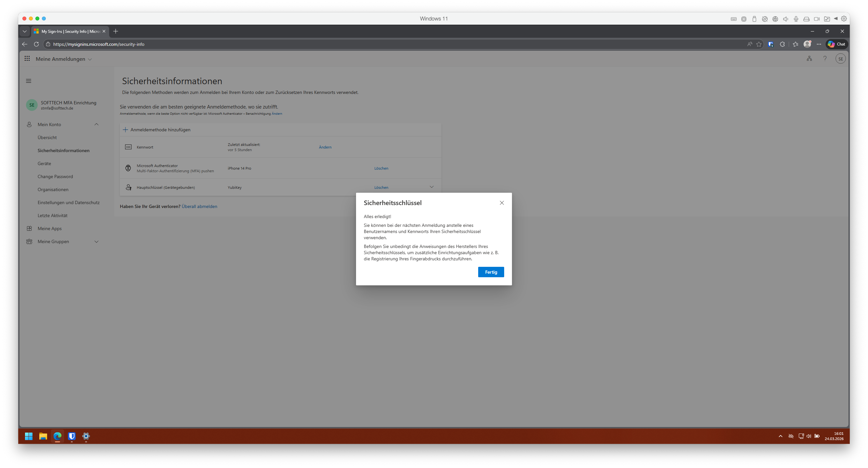Open the Edge profile icon
Screen dimensions: 868x468
(807, 44)
